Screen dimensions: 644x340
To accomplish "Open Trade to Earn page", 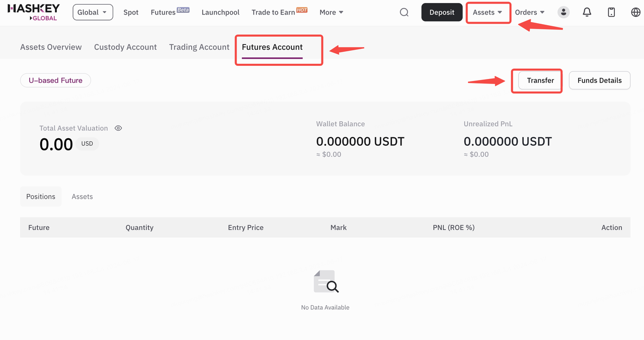I will tap(279, 12).
